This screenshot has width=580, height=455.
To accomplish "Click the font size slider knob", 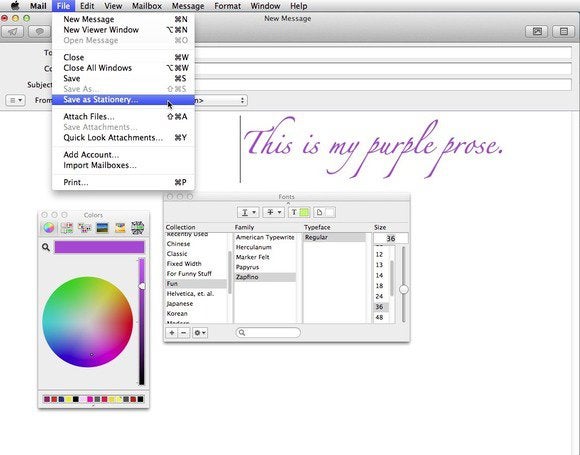I will [x=404, y=289].
